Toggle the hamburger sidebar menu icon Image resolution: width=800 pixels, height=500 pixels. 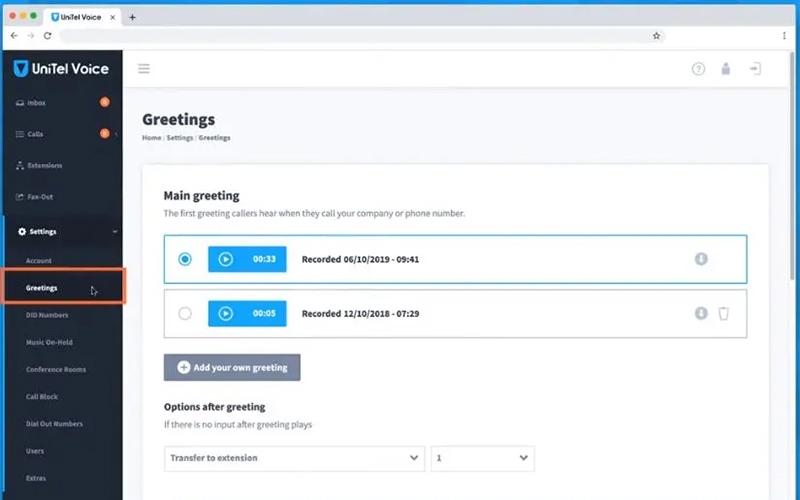pos(144,68)
